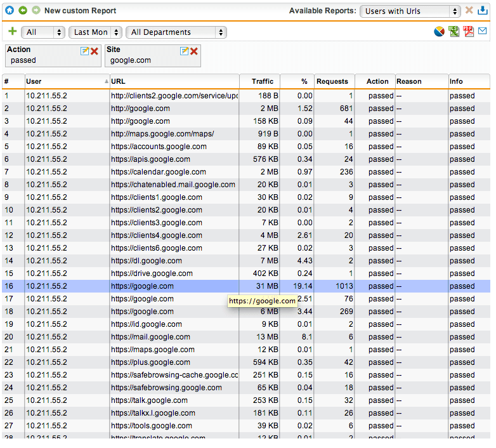Select the https://apis.google.com row

246,159
